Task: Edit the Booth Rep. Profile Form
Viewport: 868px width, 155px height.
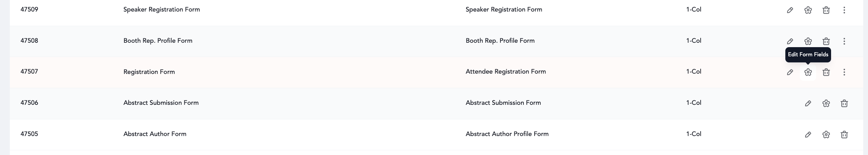Action: click(x=790, y=41)
